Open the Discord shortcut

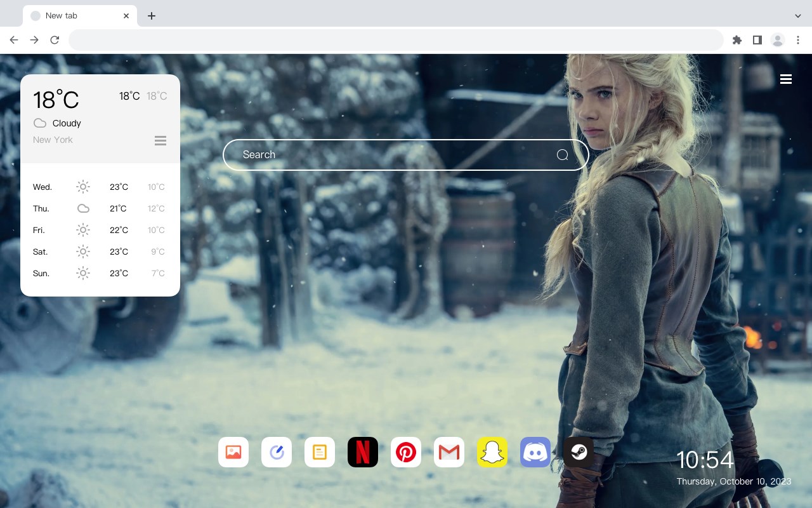click(535, 452)
